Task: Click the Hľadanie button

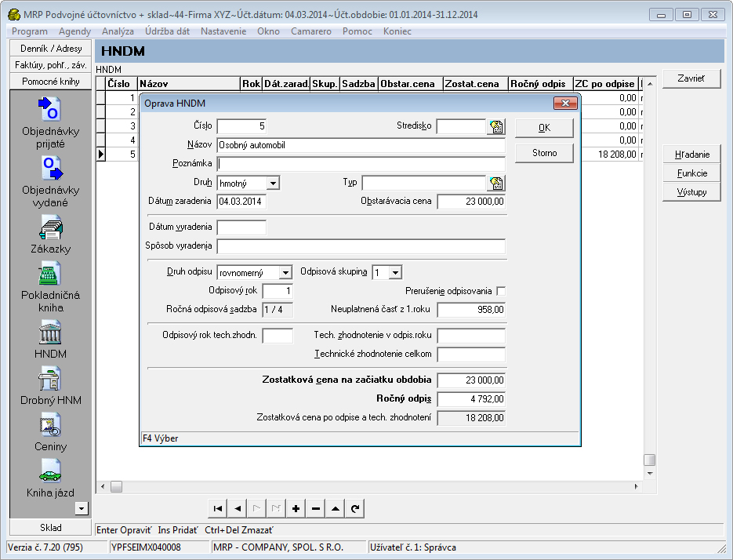Action: point(691,155)
